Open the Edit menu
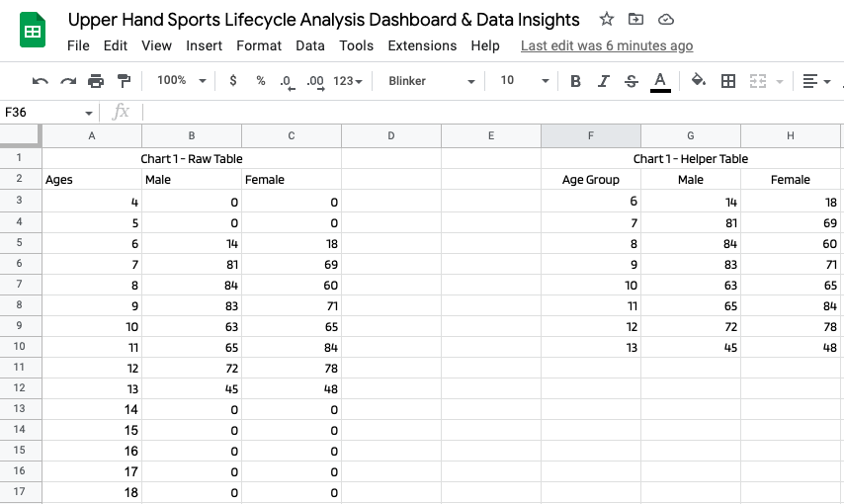Image resolution: width=844 pixels, height=504 pixels. pyautogui.click(x=116, y=45)
